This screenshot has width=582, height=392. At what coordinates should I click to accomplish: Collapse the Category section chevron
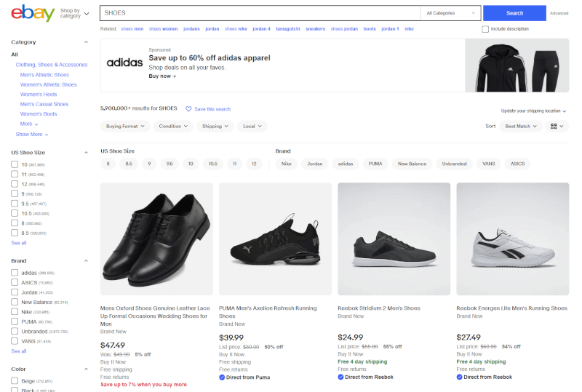click(86, 42)
